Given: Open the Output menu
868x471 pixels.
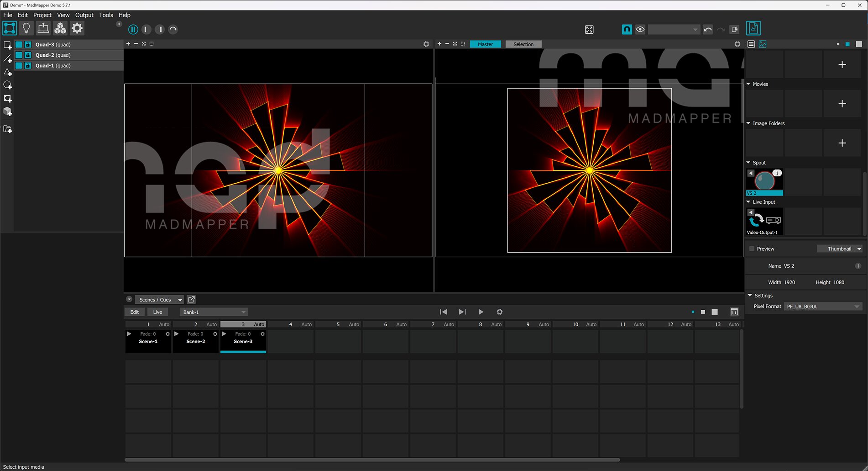Looking at the screenshot, I should [x=84, y=15].
